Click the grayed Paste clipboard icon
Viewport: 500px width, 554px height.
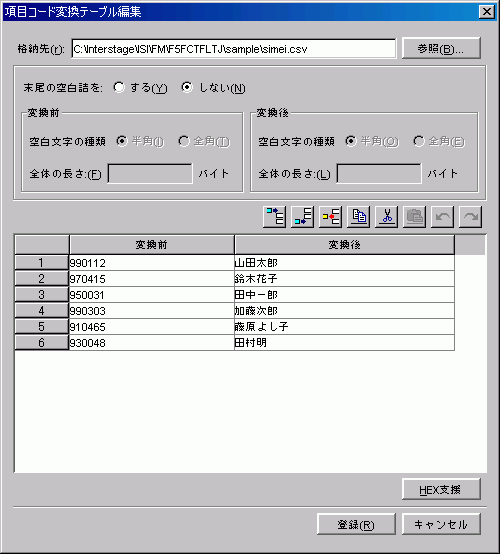414,217
